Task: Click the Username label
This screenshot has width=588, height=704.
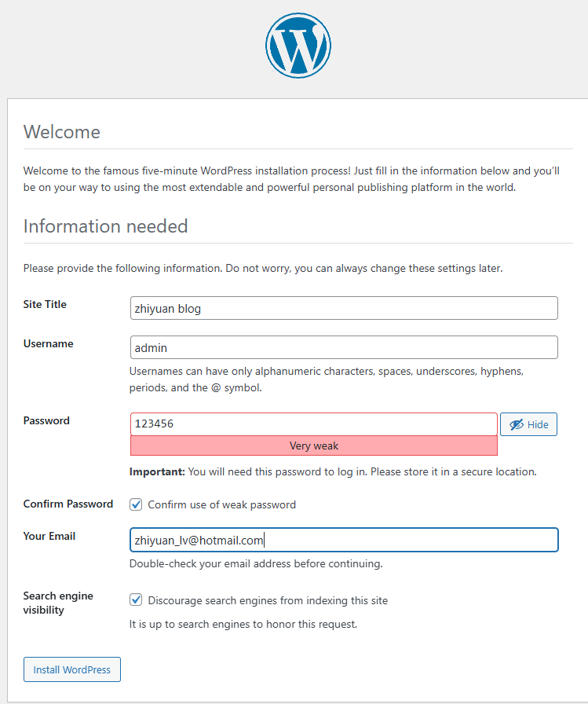Action: pos(49,343)
